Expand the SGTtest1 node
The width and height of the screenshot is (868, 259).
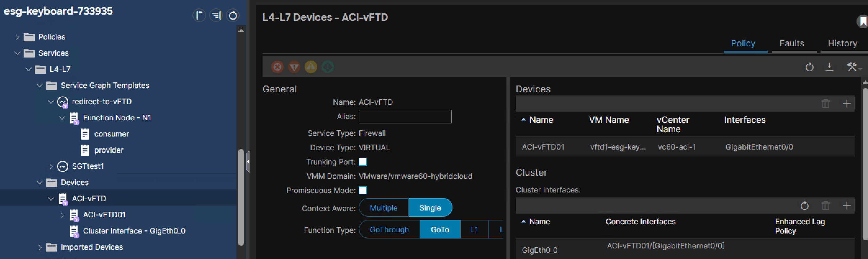(51, 166)
